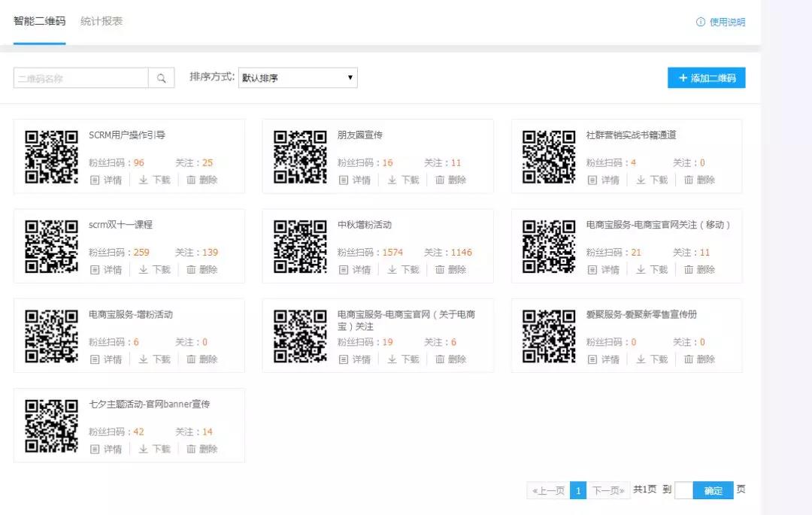Delete the 电商宝服务-增粉活动 QR code
Image resolution: width=812 pixels, height=515 pixels.
(202, 359)
